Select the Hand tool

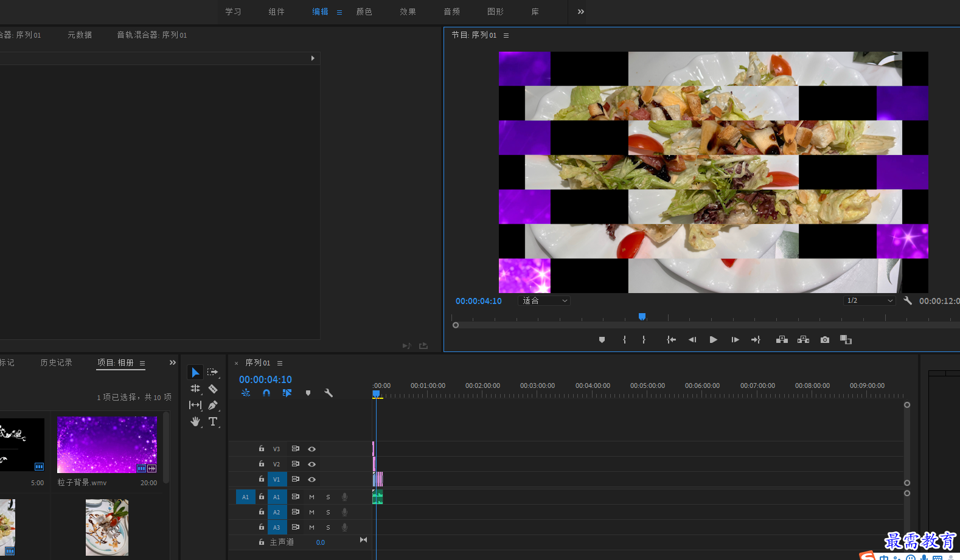195,421
